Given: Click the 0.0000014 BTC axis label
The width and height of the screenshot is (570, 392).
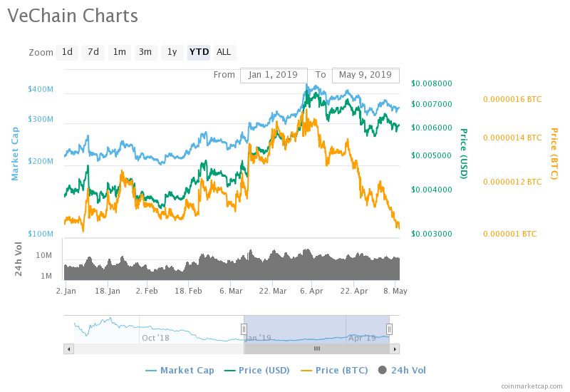Looking at the screenshot, I should [x=512, y=138].
